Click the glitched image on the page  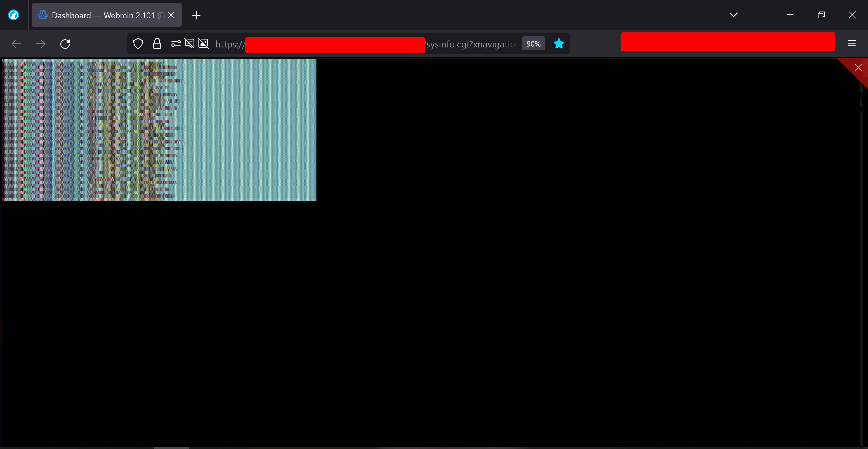point(158,130)
